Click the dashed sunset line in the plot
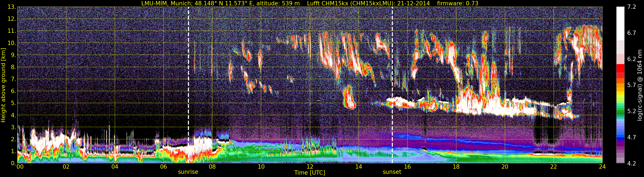 pos(392,85)
